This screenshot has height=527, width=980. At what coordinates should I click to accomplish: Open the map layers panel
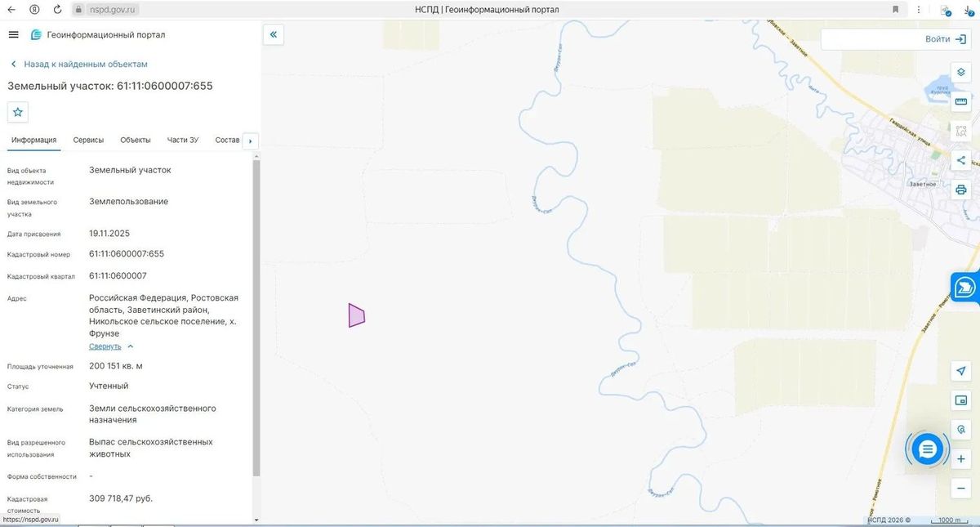coord(961,72)
